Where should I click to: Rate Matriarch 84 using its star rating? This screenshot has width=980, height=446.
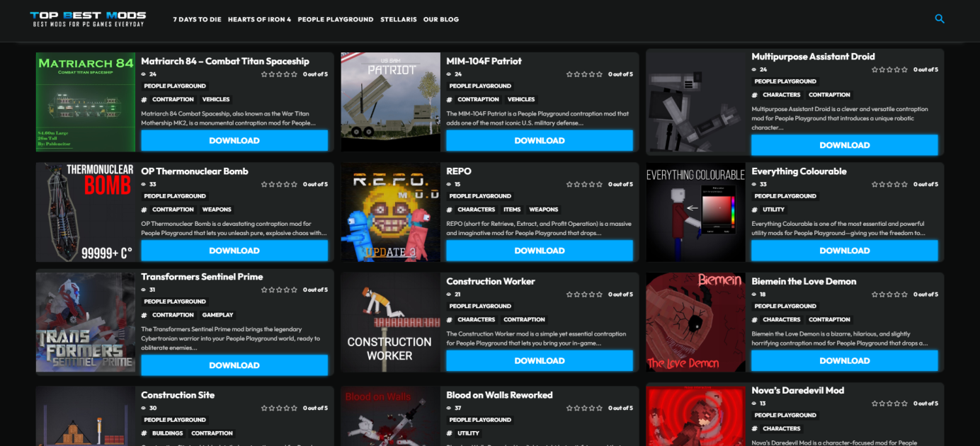tap(279, 74)
